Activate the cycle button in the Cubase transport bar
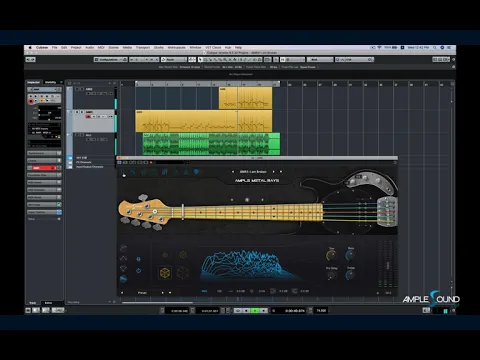The height and width of the screenshot is (360, 480). click(238, 311)
